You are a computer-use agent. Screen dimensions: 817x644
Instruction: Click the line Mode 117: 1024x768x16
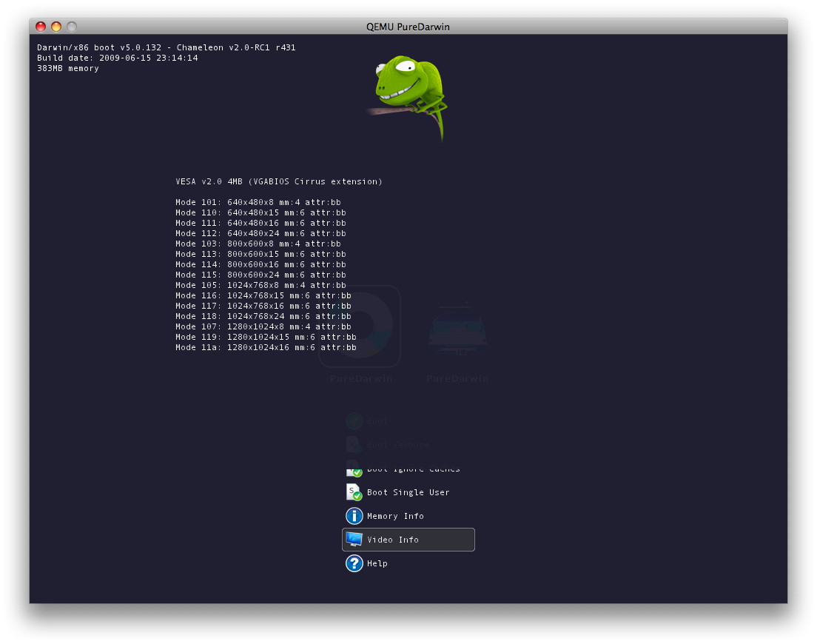point(263,306)
